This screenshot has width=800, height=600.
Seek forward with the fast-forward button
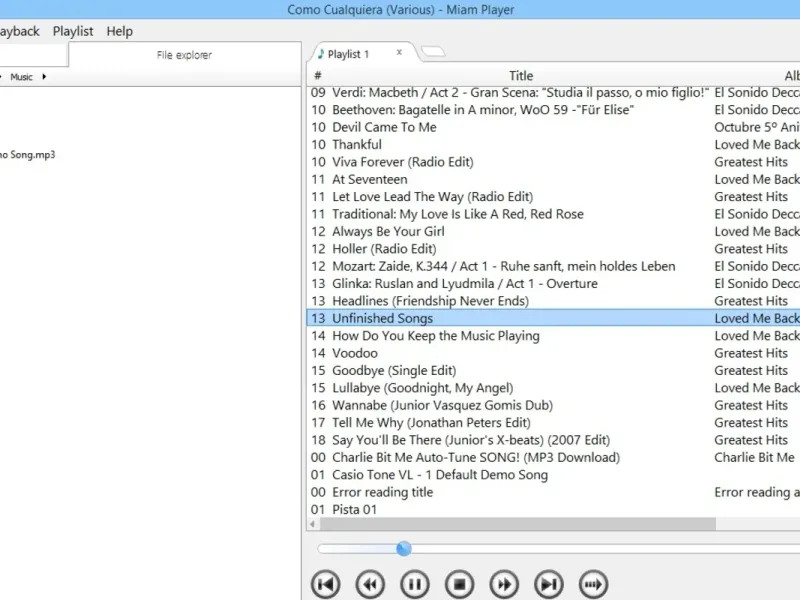click(x=504, y=584)
